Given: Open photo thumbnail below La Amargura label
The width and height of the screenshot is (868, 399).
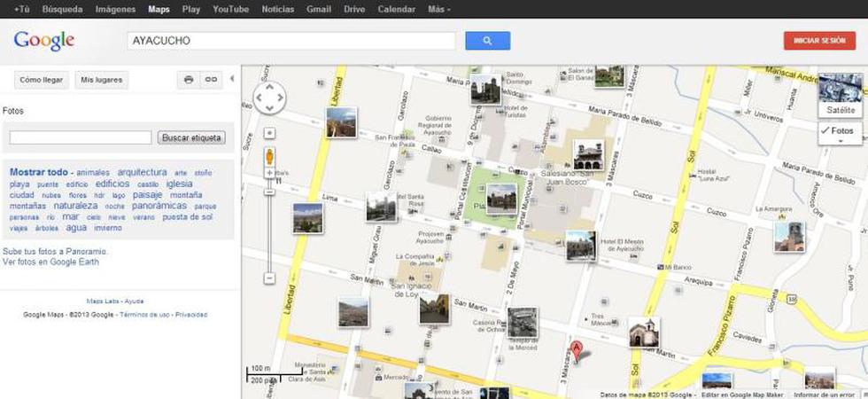Looking at the screenshot, I should coord(790,238).
